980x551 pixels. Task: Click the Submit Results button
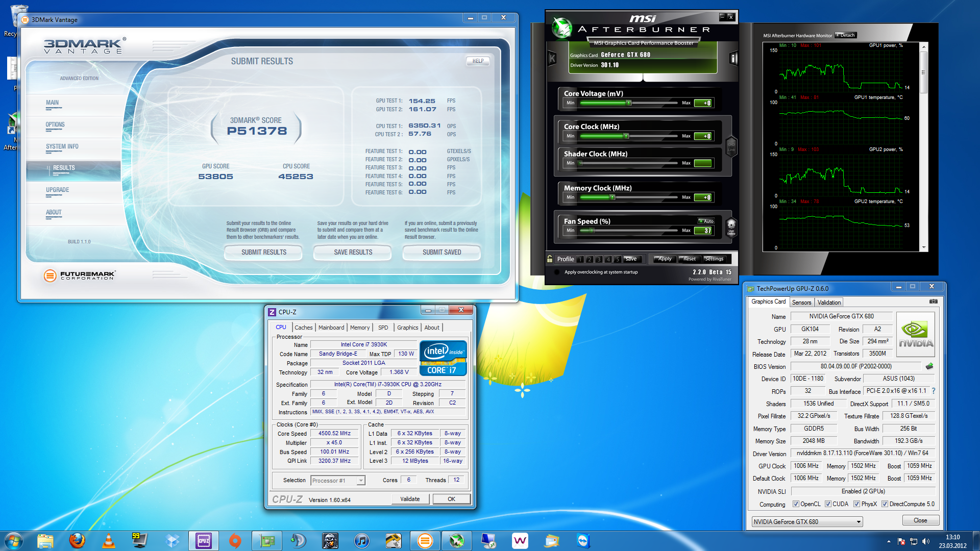point(263,253)
